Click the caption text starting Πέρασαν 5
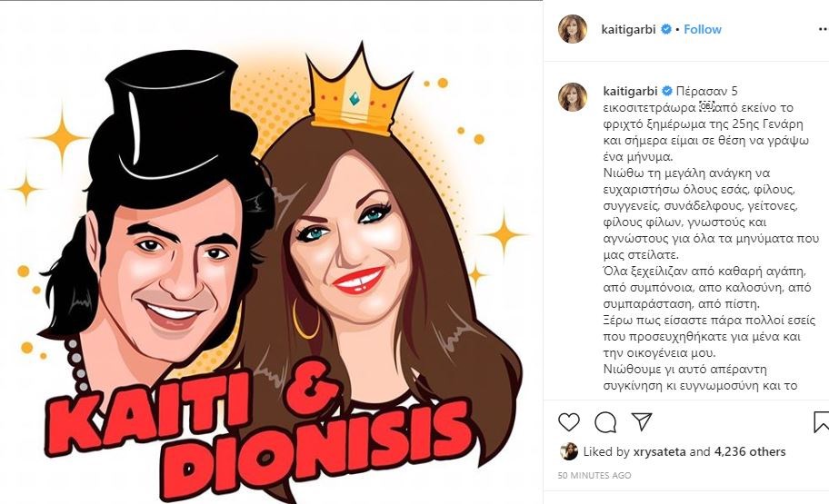The height and width of the screenshot is (504, 829). (x=708, y=238)
